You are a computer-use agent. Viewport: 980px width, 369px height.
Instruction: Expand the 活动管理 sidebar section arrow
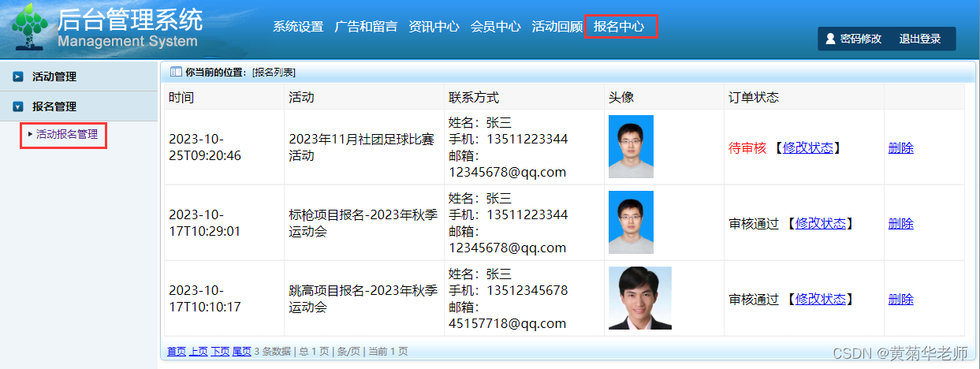click(18, 76)
